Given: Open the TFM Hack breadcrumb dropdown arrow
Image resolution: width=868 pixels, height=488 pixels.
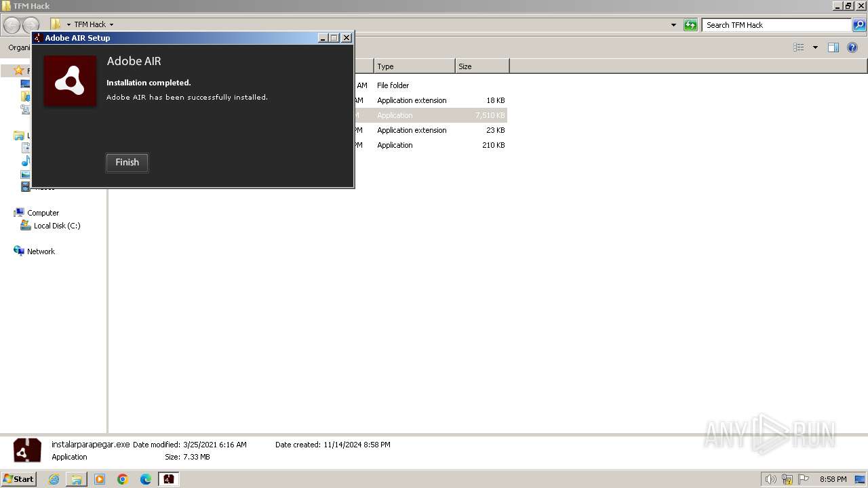Looking at the screenshot, I should pyautogui.click(x=111, y=25).
